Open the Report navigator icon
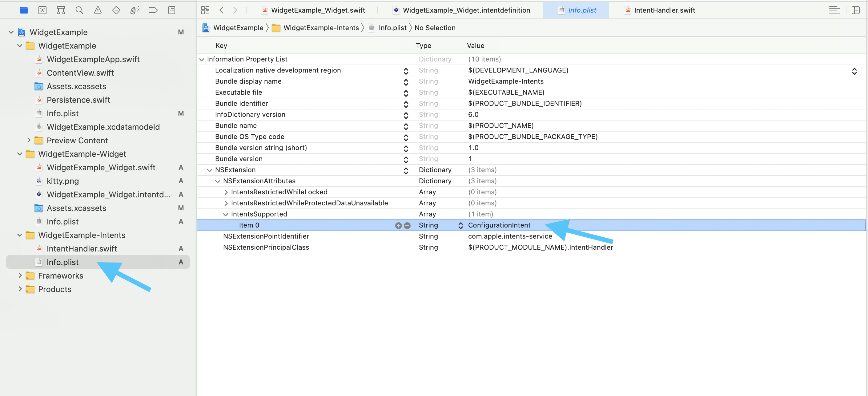Viewport: 868px width, 396px height. pyautogui.click(x=172, y=10)
